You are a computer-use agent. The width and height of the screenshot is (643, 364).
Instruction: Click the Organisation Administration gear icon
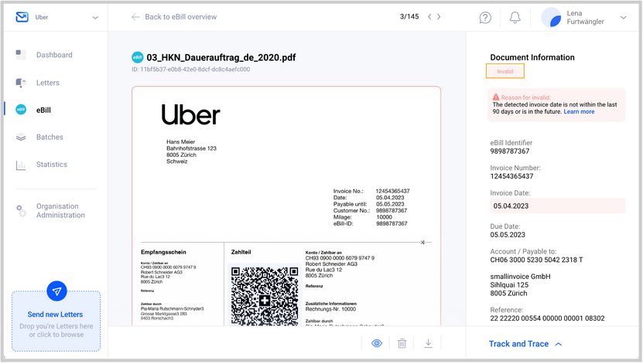pos(21,211)
